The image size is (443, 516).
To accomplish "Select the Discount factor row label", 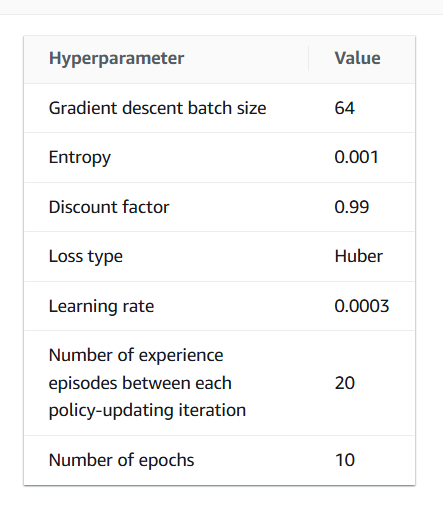I will [109, 207].
